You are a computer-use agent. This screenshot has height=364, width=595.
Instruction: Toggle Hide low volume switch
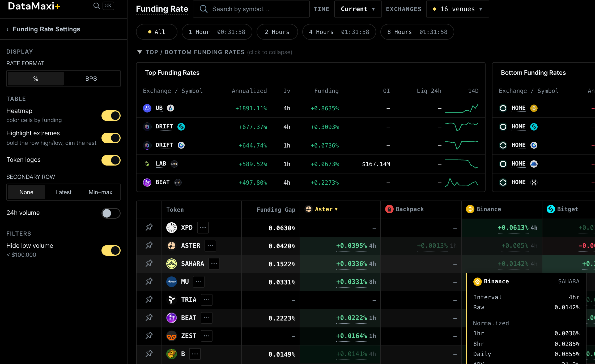tap(111, 250)
